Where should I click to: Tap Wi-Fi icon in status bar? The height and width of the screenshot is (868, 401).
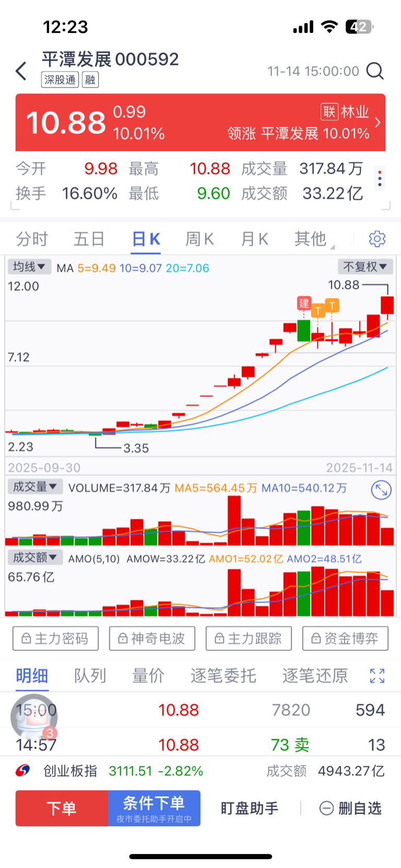(x=329, y=26)
